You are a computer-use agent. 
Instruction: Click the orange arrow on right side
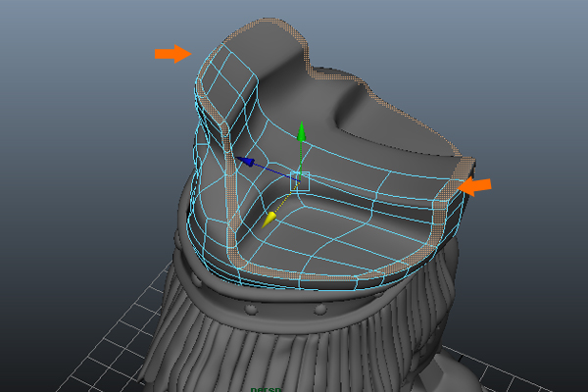coord(475,185)
